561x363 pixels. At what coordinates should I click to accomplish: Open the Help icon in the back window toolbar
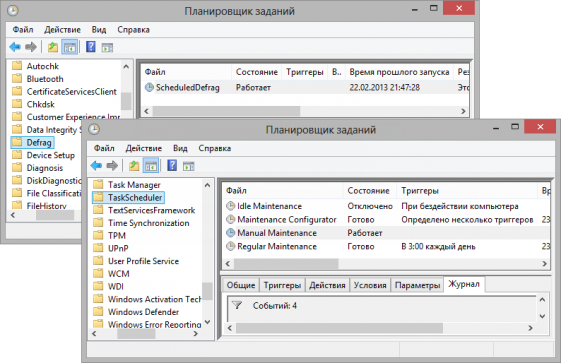click(91, 46)
